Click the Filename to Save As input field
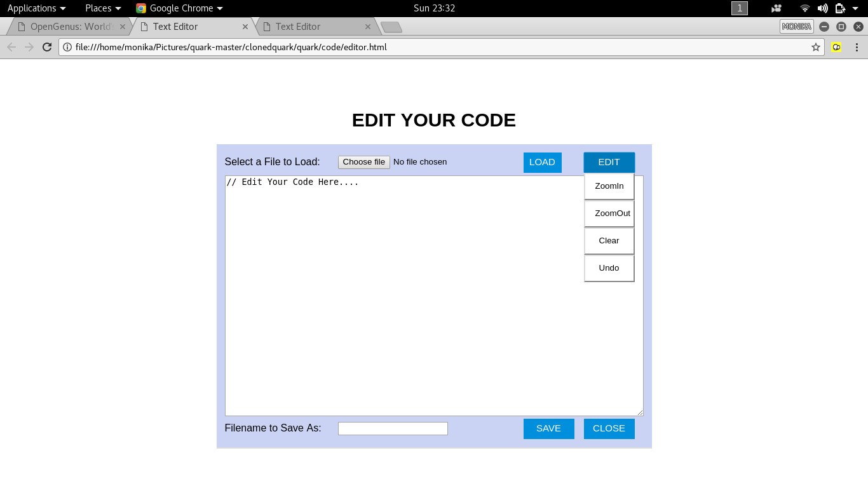This screenshot has width=868, height=488. [x=393, y=428]
